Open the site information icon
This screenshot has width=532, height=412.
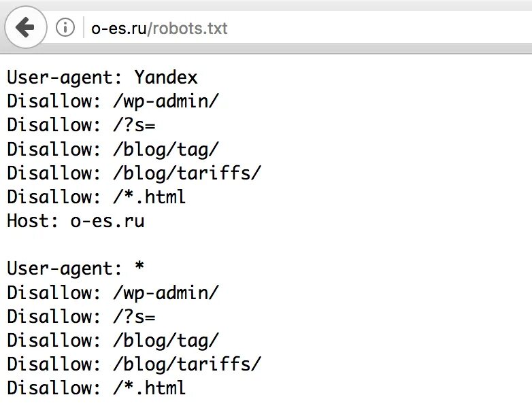(65, 28)
